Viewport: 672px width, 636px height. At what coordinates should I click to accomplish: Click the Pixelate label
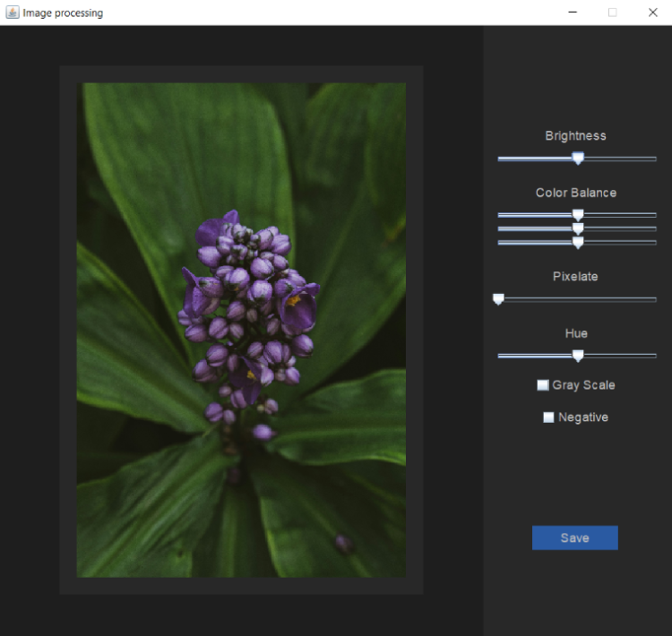(x=575, y=277)
